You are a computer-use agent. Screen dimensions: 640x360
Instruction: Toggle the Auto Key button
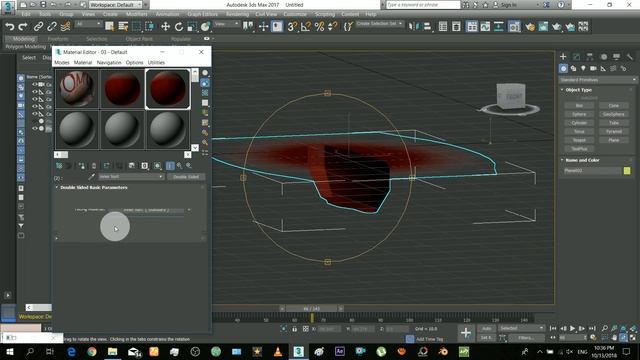pyautogui.click(x=486, y=328)
